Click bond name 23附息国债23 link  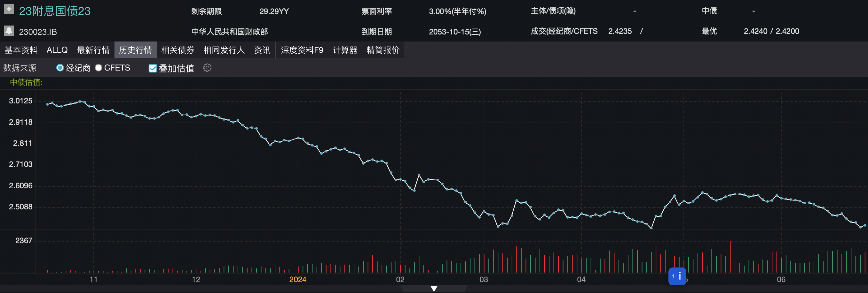coord(55,11)
